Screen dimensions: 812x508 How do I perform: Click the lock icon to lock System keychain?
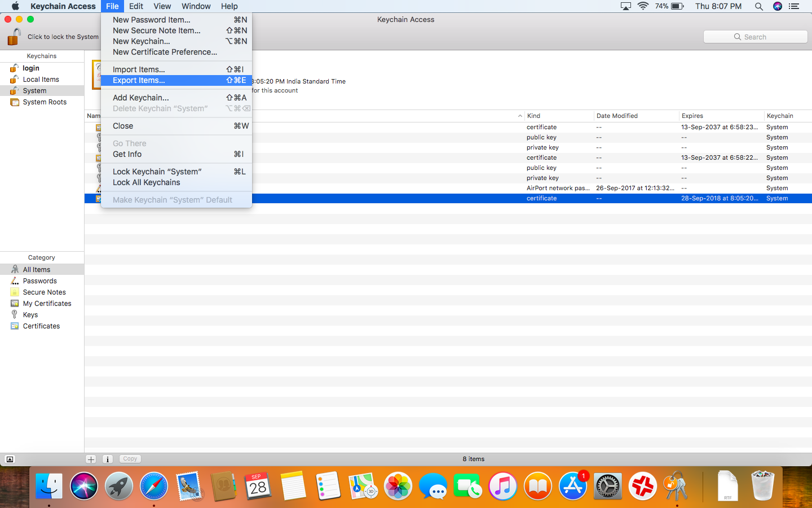[14, 37]
